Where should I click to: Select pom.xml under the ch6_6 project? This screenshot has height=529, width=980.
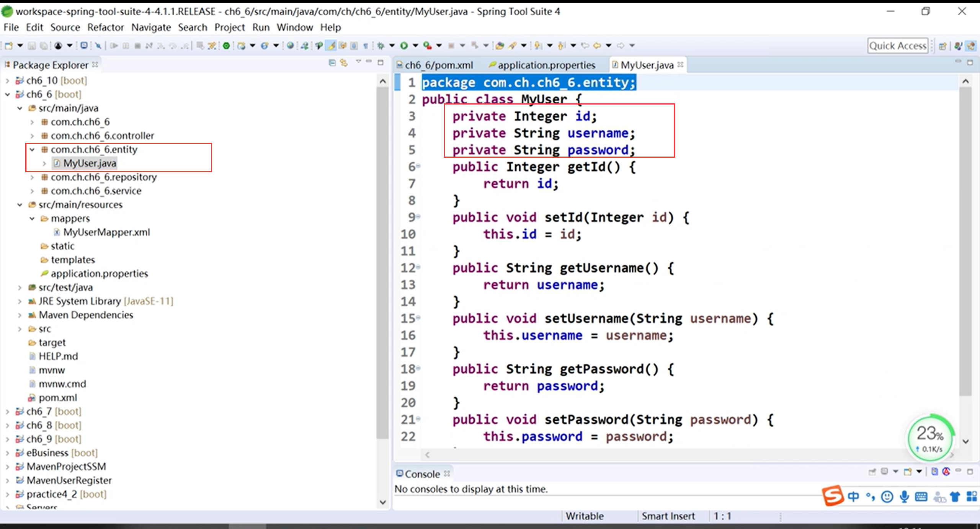57,398
